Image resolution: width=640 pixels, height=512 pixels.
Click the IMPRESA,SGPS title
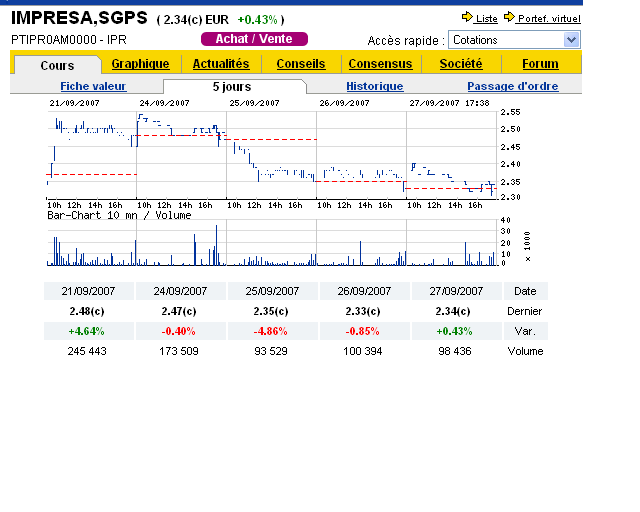pyautogui.click(x=79, y=18)
